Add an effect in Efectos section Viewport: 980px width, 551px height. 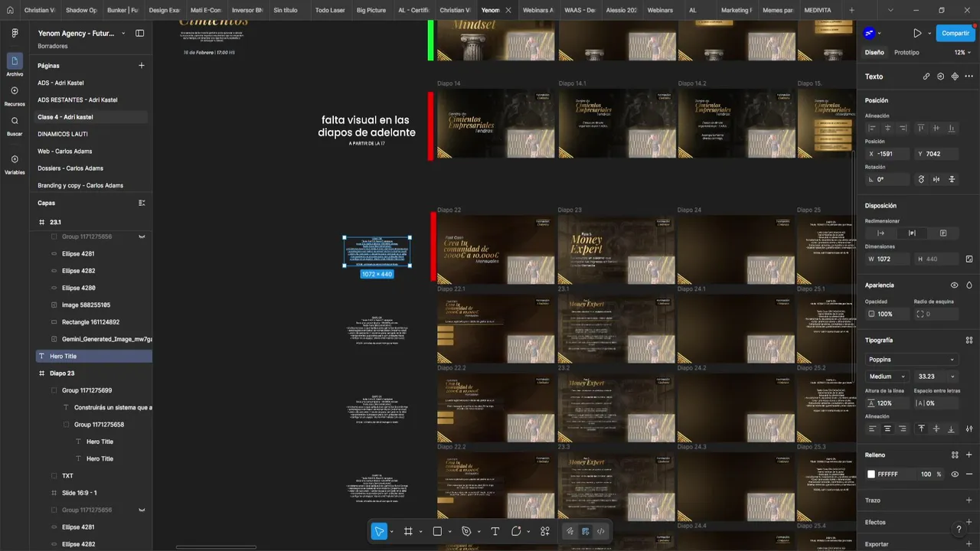click(969, 522)
